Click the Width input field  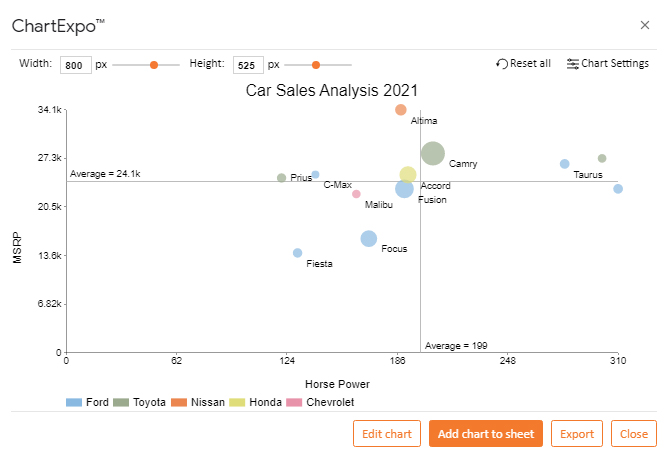coord(76,65)
